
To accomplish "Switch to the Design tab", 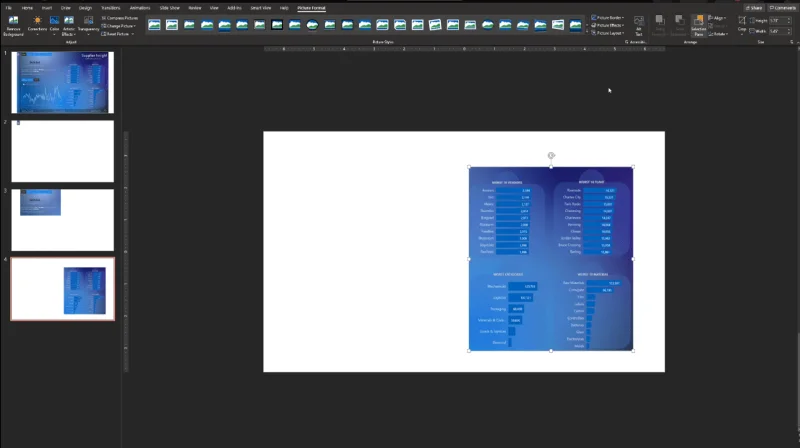I will pyautogui.click(x=85, y=8).
